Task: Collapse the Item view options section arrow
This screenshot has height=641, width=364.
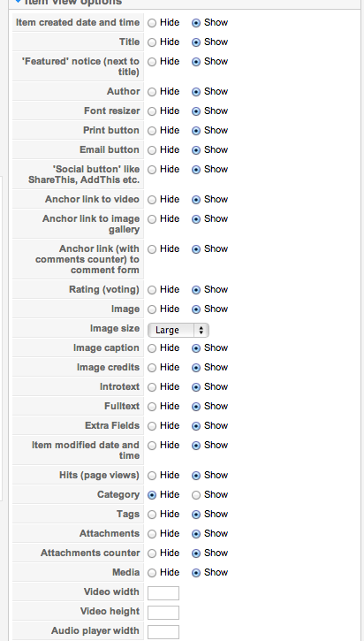Action: pyautogui.click(x=18, y=2)
